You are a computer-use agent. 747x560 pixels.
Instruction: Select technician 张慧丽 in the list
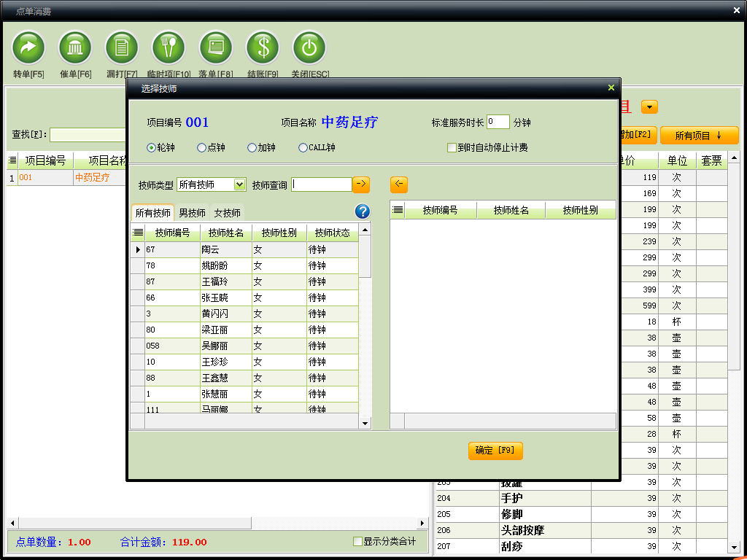245,394
